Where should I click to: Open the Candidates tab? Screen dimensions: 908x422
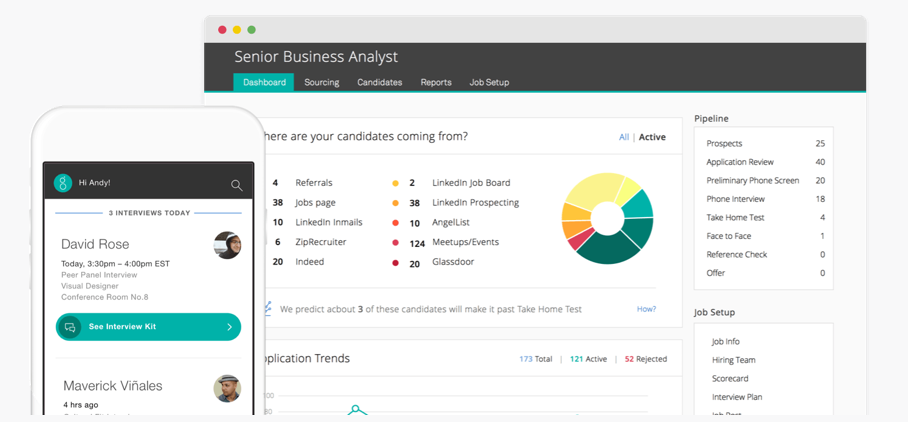(x=379, y=82)
